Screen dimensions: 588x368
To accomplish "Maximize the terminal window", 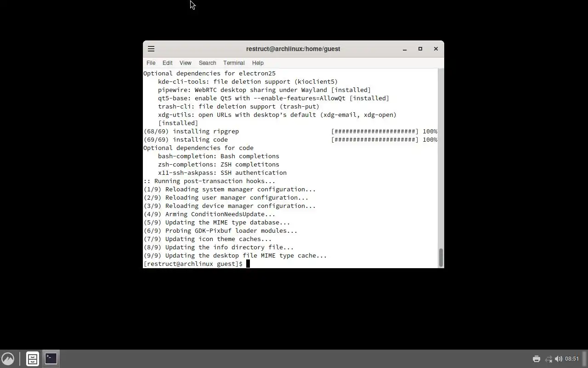I will tap(420, 49).
